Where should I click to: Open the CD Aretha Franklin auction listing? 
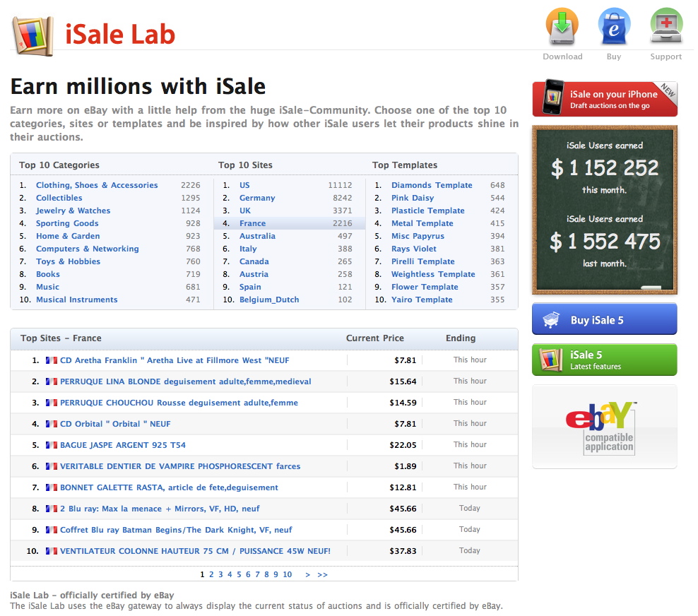click(174, 360)
